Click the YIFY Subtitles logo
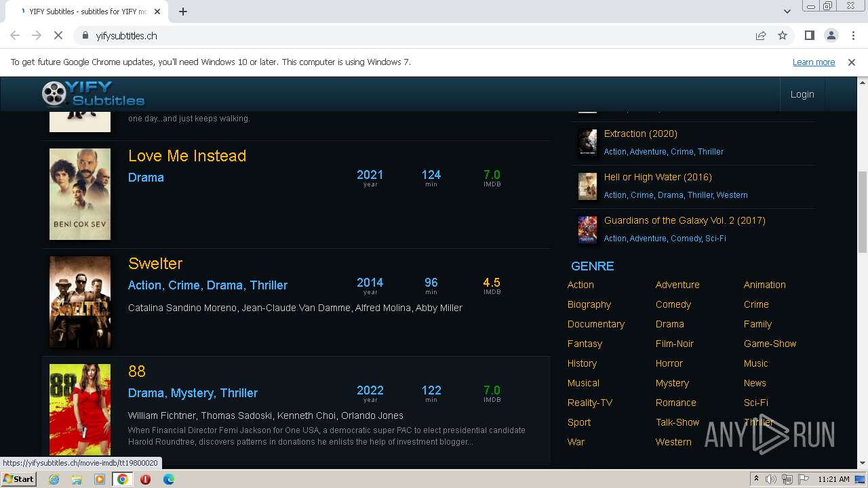The image size is (868, 488). pyautogui.click(x=93, y=94)
